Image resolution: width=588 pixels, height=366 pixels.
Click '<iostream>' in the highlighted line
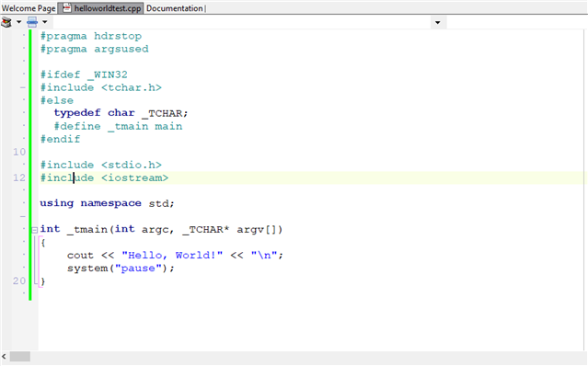click(x=135, y=178)
